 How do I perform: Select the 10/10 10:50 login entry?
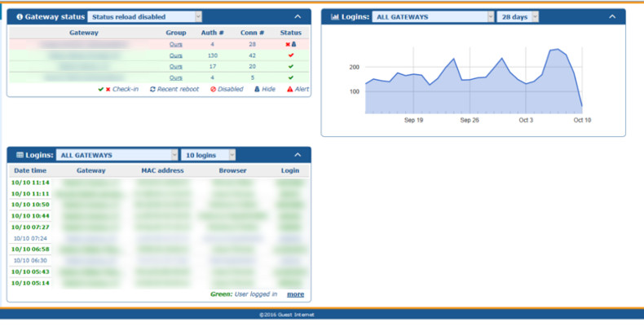[x=30, y=205]
